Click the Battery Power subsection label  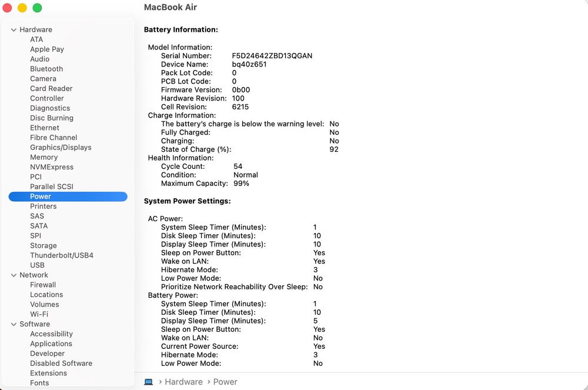(x=173, y=295)
